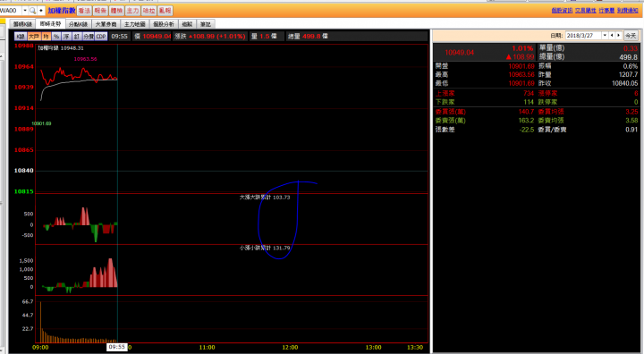The width and height of the screenshot is (644, 354).
Task: Click the 報告 button next to 看法
Action: [x=100, y=11]
